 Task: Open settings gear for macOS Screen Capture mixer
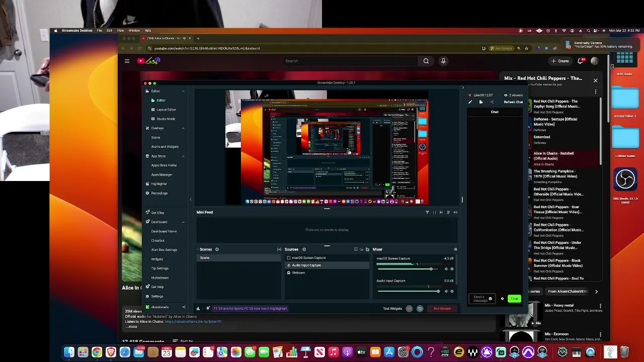coord(452,269)
